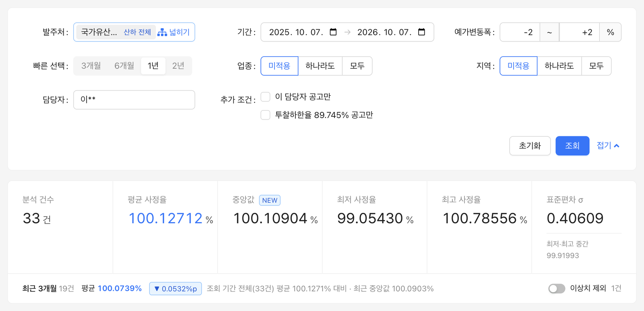Set 업종 filter to 하나라도
This screenshot has width=644, height=311.
pyautogui.click(x=320, y=66)
